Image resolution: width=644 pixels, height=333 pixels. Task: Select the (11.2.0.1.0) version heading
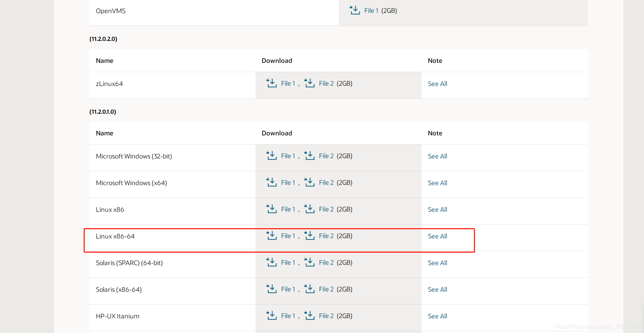click(103, 112)
